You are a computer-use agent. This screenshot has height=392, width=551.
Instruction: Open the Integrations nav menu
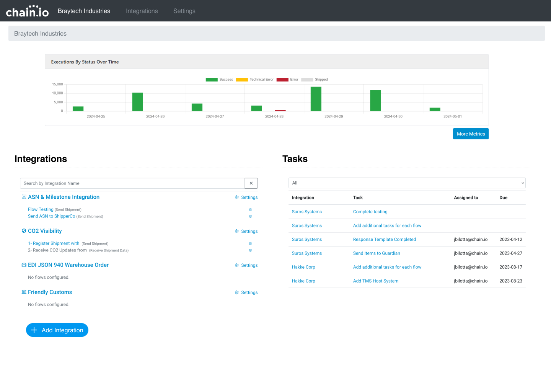click(x=142, y=11)
